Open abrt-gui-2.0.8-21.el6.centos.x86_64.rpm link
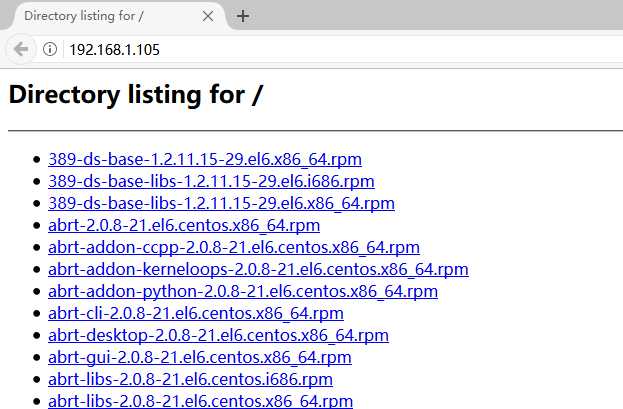Image resolution: width=623 pixels, height=409 pixels. [200, 357]
